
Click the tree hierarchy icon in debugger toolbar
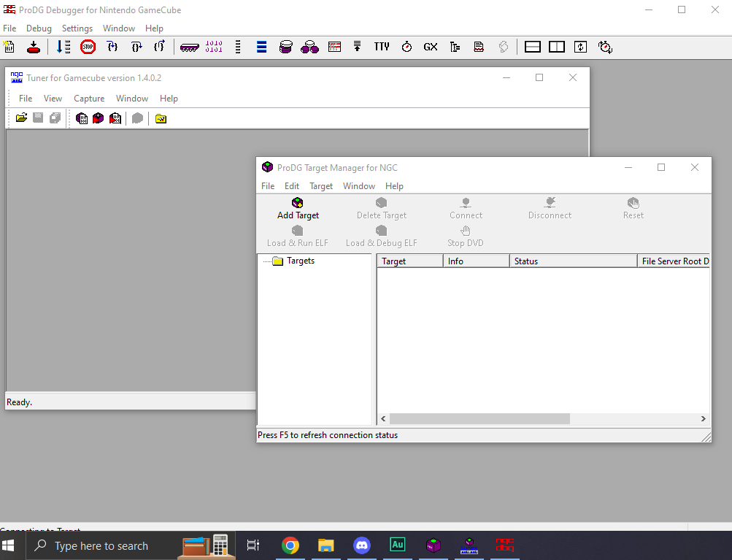pyautogui.click(x=455, y=47)
